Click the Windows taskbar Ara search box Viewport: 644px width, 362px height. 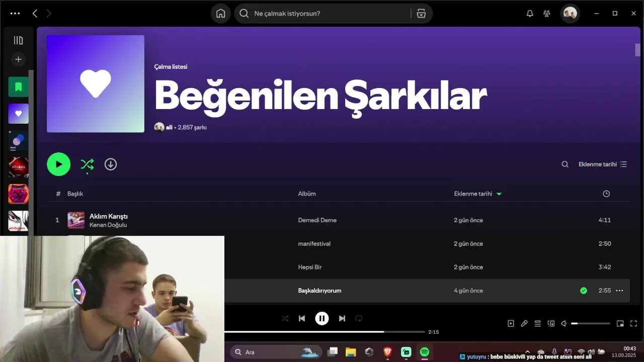coord(276,352)
